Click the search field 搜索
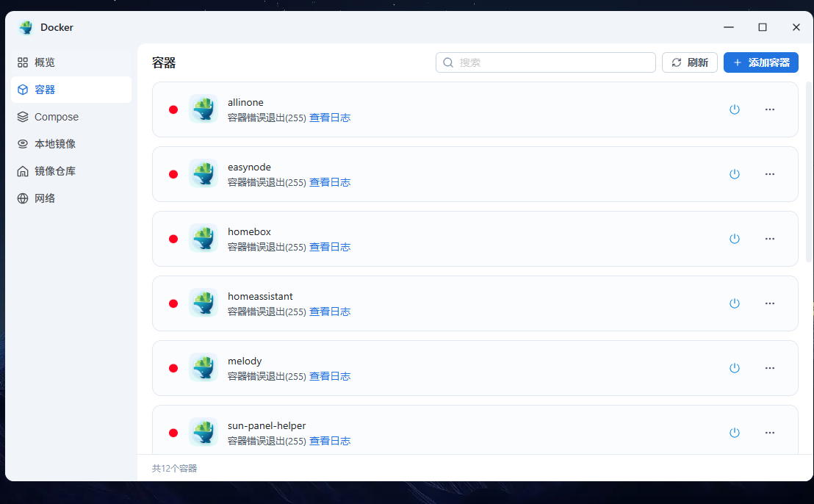 pos(546,62)
